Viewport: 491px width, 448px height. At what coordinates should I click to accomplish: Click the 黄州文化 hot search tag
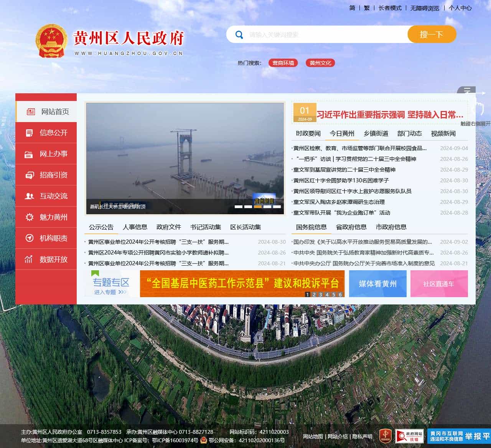pyautogui.click(x=320, y=63)
